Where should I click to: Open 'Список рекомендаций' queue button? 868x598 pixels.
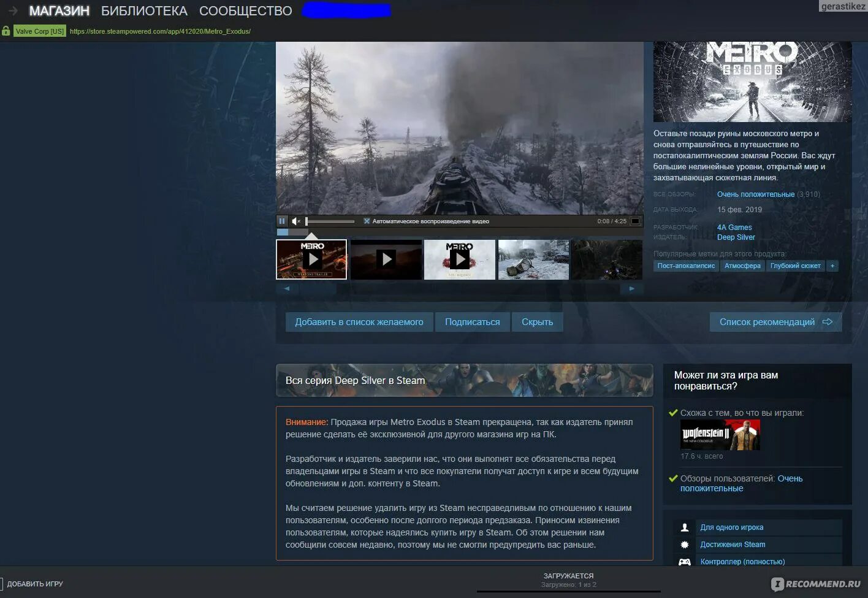(x=775, y=322)
